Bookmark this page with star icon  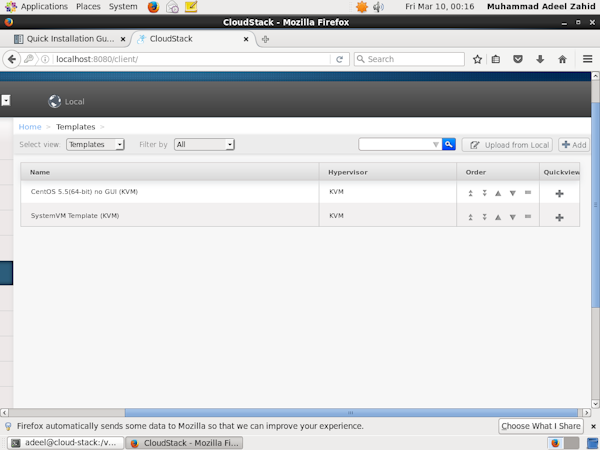click(x=477, y=59)
